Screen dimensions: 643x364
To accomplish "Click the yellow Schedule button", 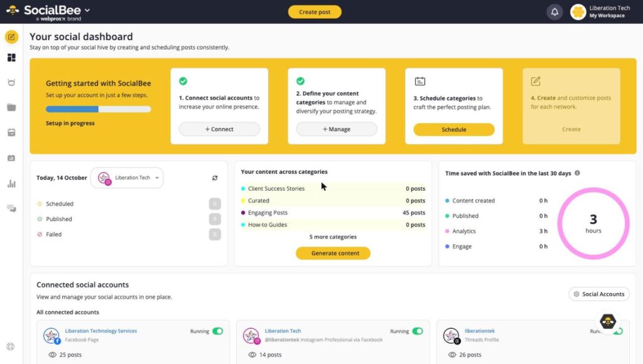I will (454, 129).
